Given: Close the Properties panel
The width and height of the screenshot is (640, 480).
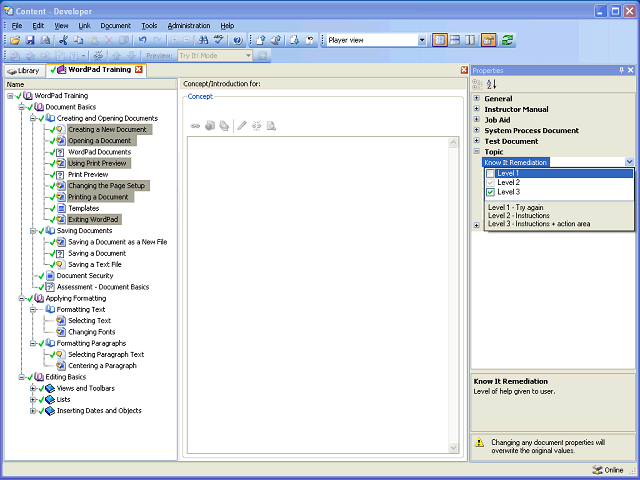Looking at the screenshot, I should pos(631,70).
